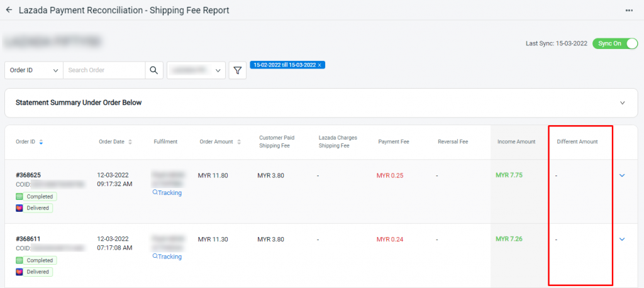Select income amount MYR 7.26
The image size is (644, 288).
pyautogui.click(x=509, y=239)
